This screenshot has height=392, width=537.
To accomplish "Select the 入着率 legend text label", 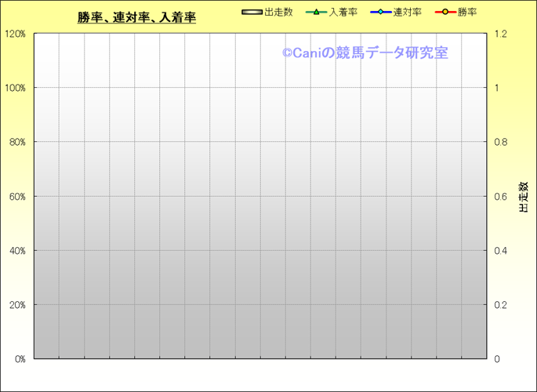I will pos(343,13).
